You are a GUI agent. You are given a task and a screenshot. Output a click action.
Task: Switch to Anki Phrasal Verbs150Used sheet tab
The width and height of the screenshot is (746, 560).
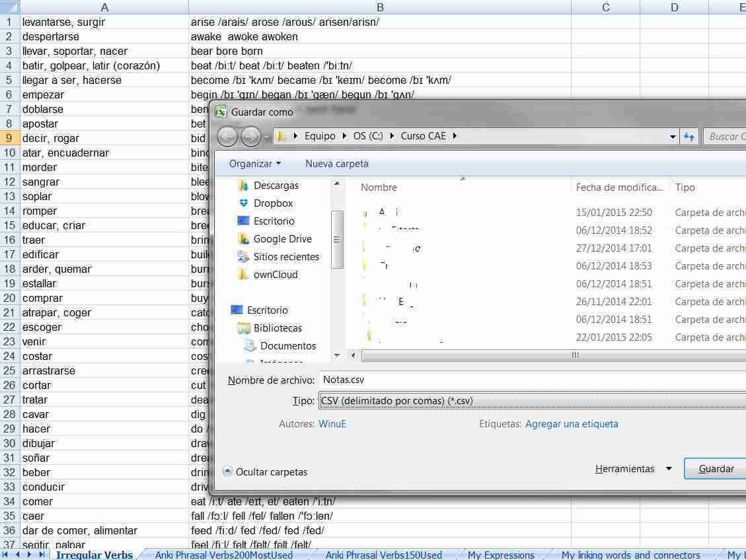click(x=383, y=555)
